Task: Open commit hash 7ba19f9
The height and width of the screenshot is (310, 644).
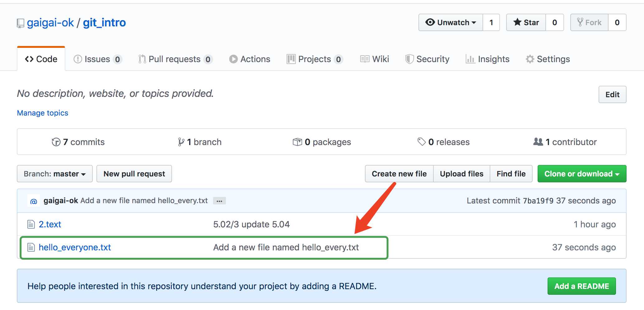Action: pos(538,201)
